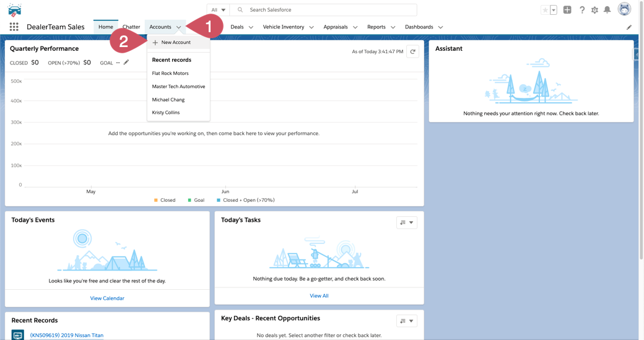The image size is (644, 340).
Task: Select New Account from the menu
Action: (x=176, y=43)
